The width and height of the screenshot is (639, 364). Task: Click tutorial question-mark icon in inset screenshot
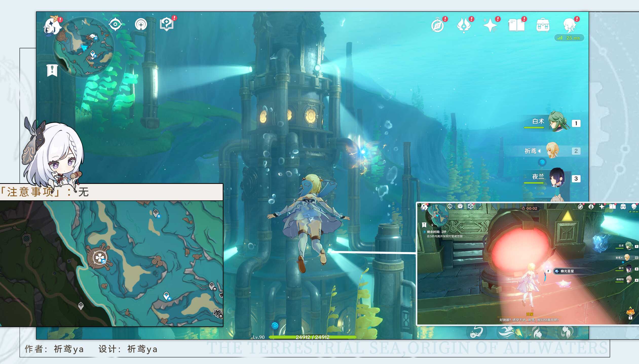[471, 206]
